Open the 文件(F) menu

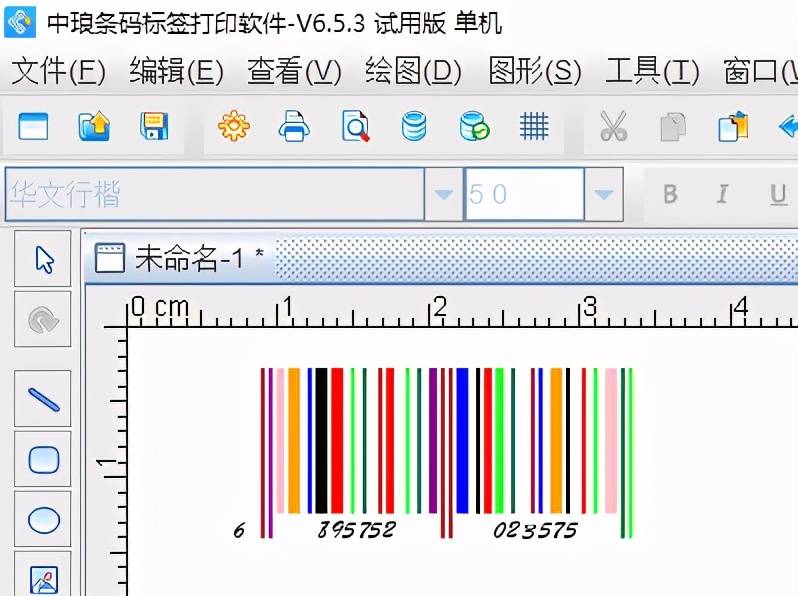coord(58,71)
